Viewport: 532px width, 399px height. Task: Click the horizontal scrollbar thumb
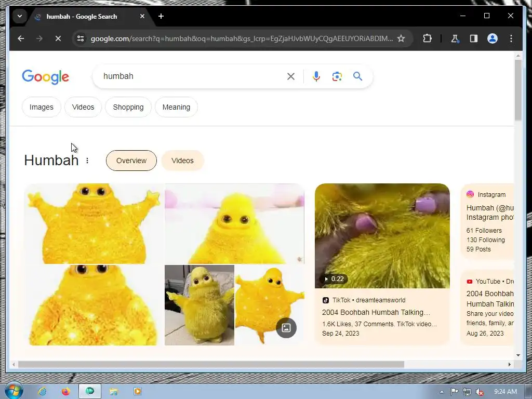click(211, 364)
